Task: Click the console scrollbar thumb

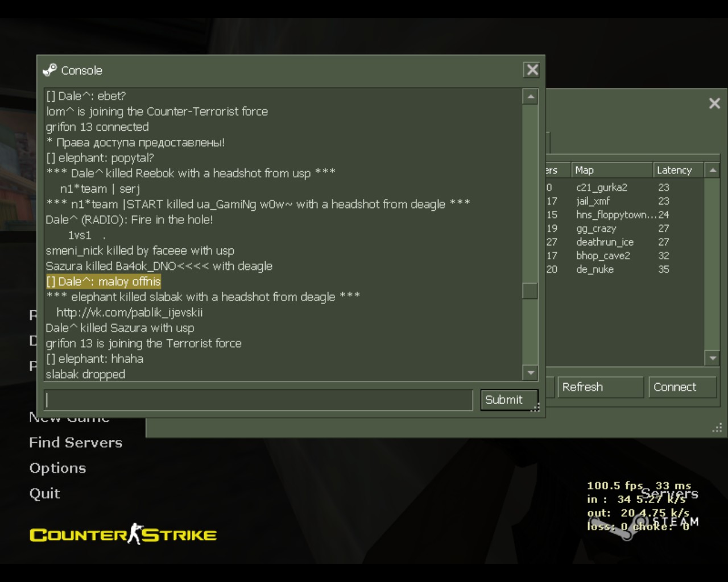Action: [530, 290]
